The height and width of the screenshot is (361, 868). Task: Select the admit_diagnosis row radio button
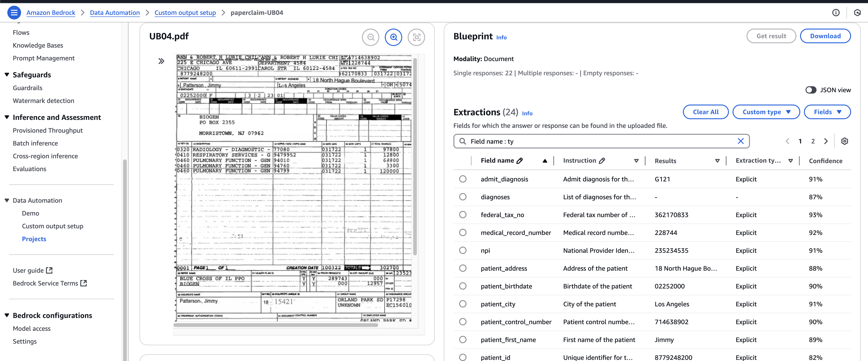coord(463,179)
